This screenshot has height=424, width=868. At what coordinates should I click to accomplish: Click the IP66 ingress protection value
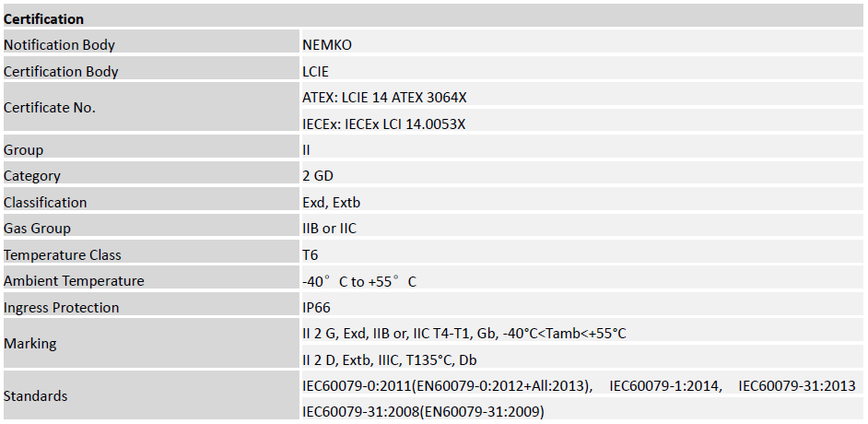[x=316, y=308]
